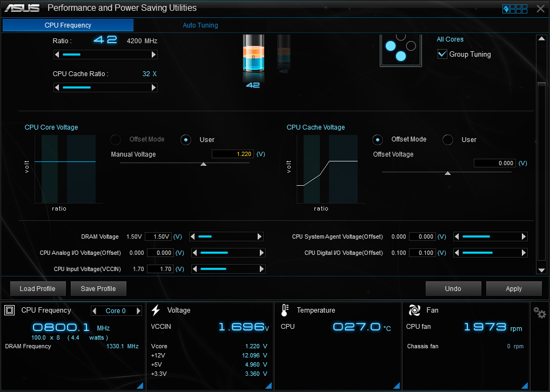Viewport: 550px width, 392px height.
Task: Increase Ratio with the right arrow
Action: tap(153, 55)
